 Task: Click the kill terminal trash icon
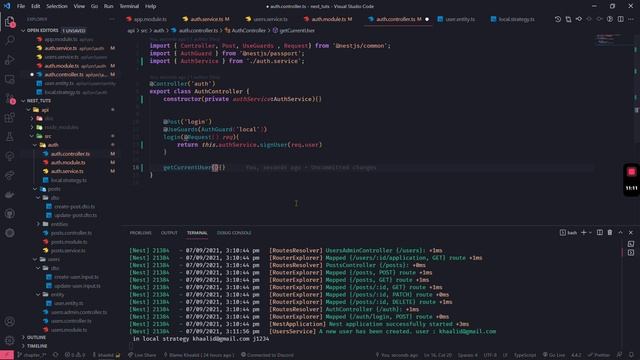coord(610,232)
